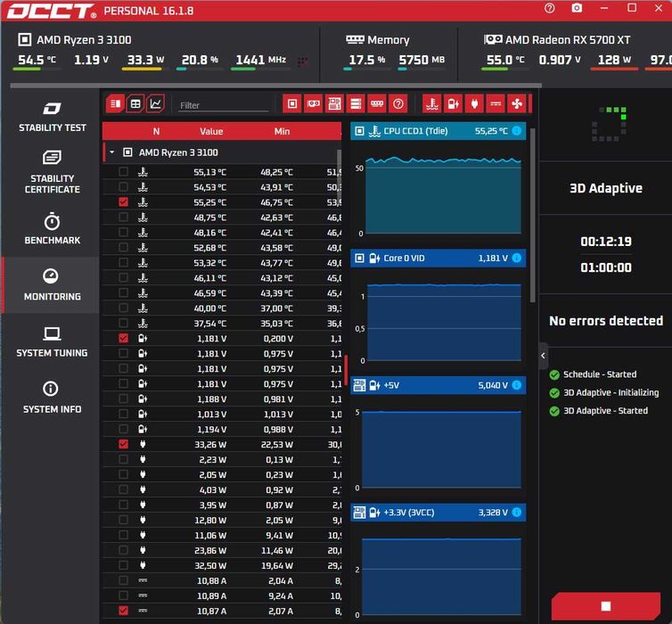
Task: Click the Filter text field
Action: coord(224,105)
